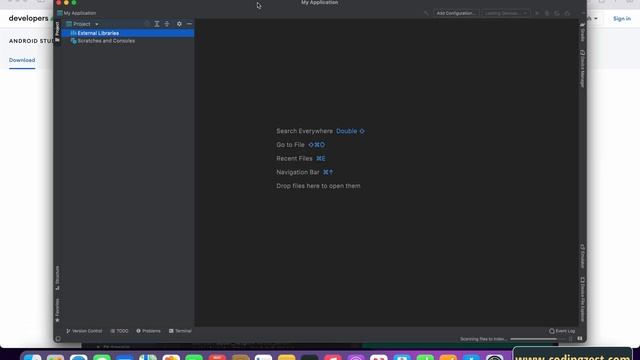Click Select Opened File target icon
The image size is (640, 360).
(x=147, y=24)
